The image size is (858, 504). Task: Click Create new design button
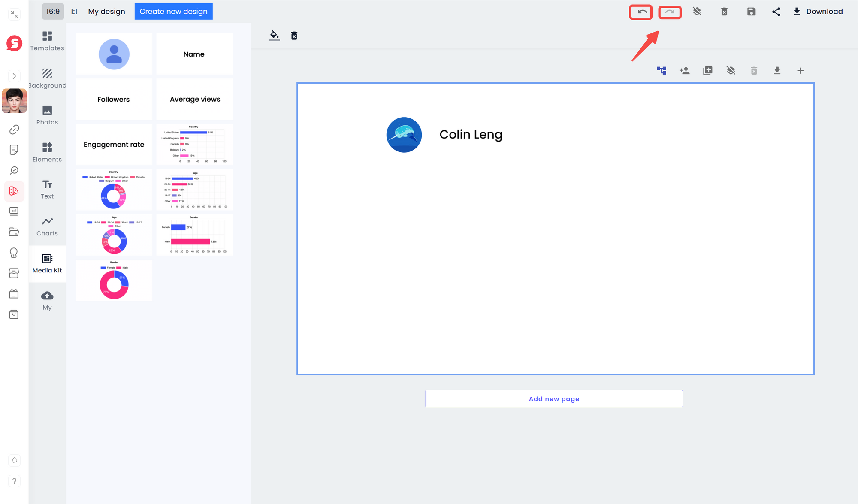[173, 12]
